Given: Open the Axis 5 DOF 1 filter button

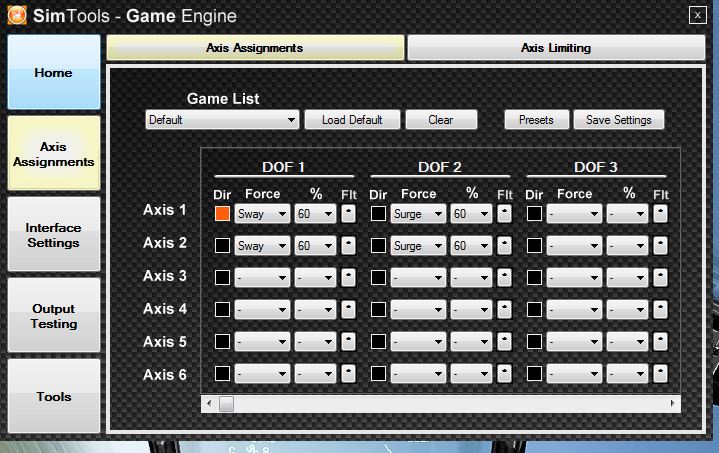Looking at the screenshot, I should coord(348,342).
